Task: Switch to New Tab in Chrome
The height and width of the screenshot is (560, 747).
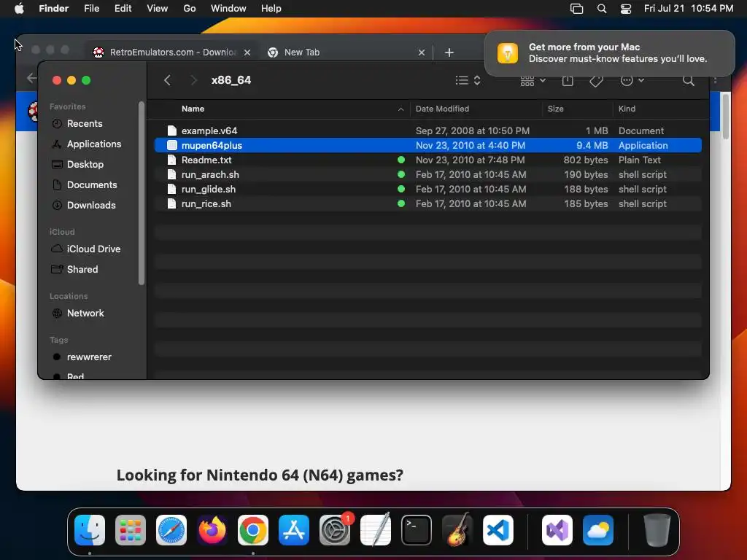Action: [x=301, y=52]
